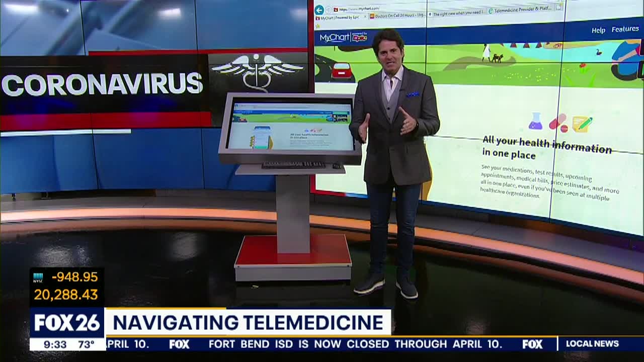This screenshot has height=362, width=644.
Task: Open the Features link in MyChart header
Action: (625, 29)
